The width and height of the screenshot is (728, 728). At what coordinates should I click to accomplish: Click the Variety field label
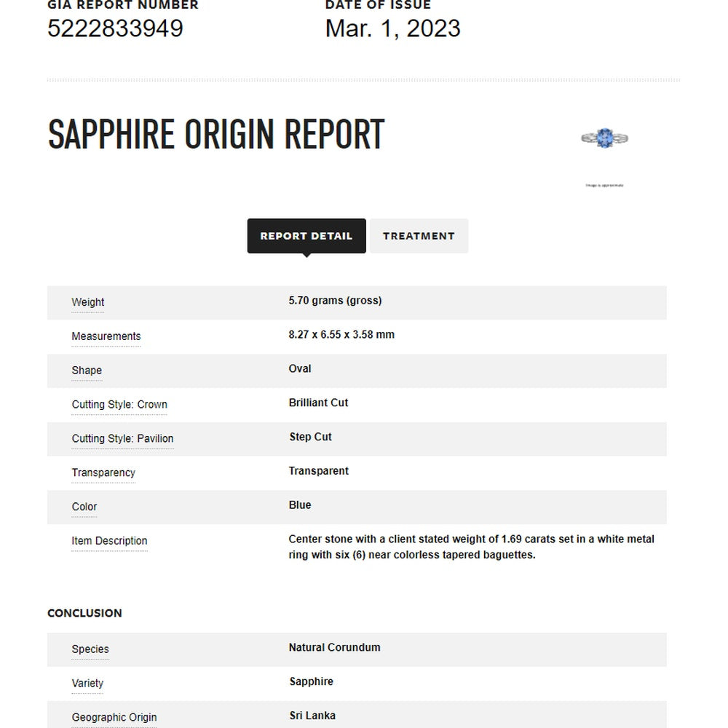pyautogui.click(x=87, y=684)
